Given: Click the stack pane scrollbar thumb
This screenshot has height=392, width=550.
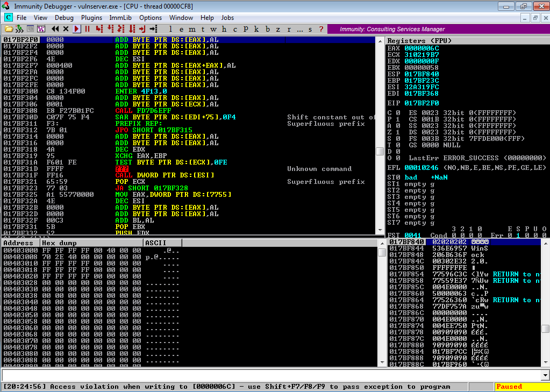Looking at the screenshot, I should point(545,329).
